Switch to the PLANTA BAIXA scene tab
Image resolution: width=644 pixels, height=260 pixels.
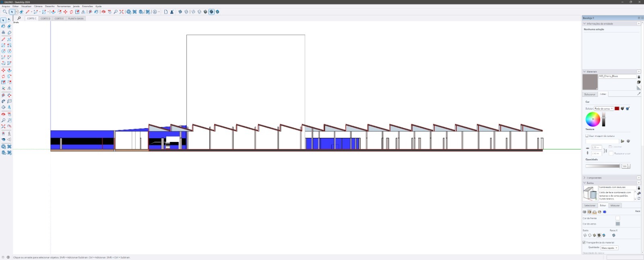point(76,18)
